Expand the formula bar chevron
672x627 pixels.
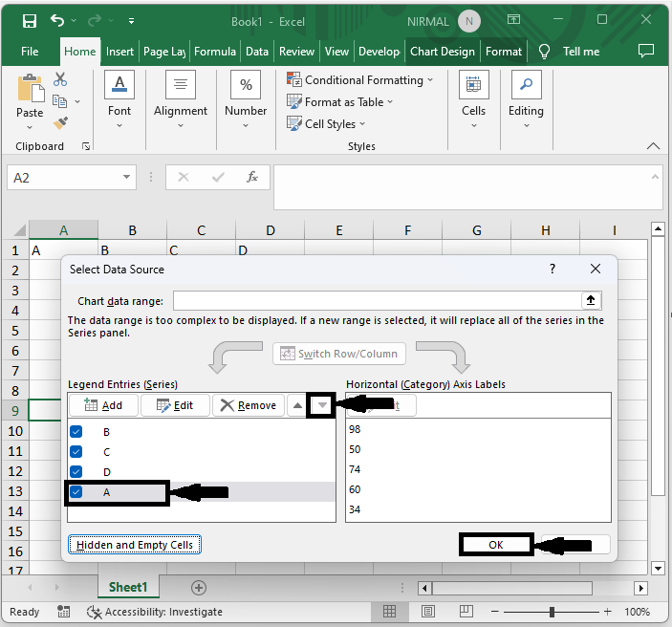(655, 177)
